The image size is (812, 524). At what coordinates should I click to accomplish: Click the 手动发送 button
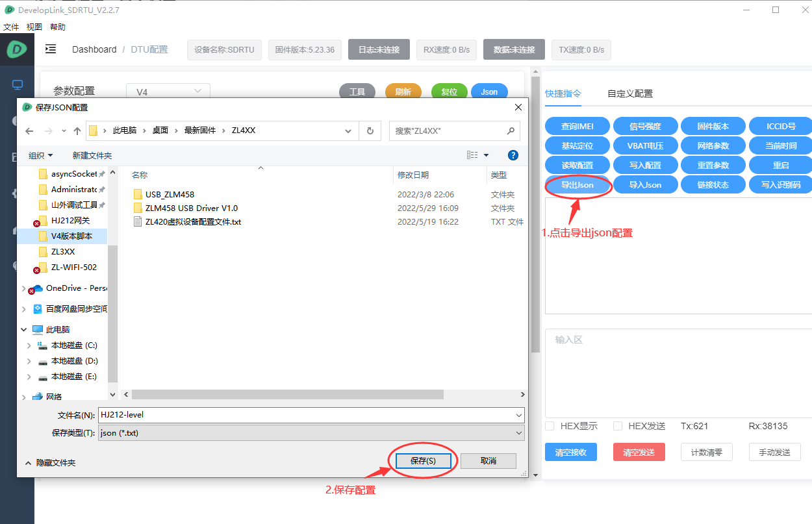[774, 452]
